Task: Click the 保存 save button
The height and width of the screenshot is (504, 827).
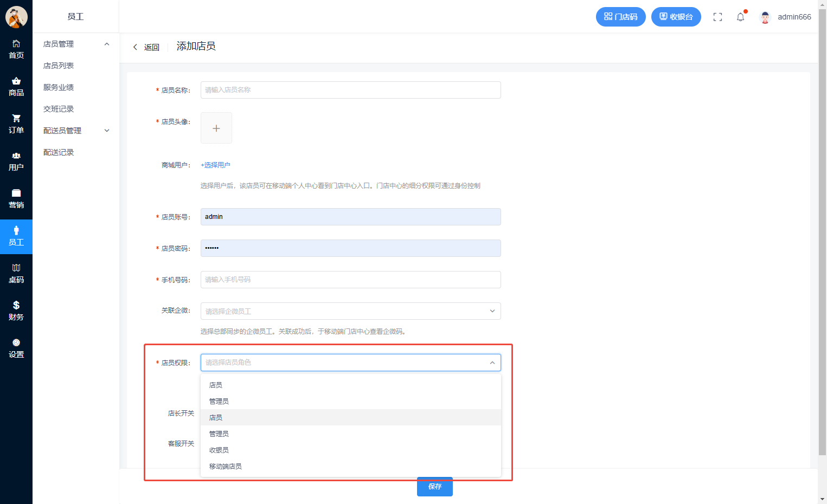Action: [434, 487]
